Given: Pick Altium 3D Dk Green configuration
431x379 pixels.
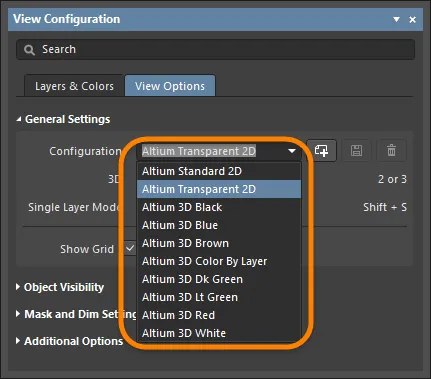Looking at the screenshot, I should coord(219,279).
